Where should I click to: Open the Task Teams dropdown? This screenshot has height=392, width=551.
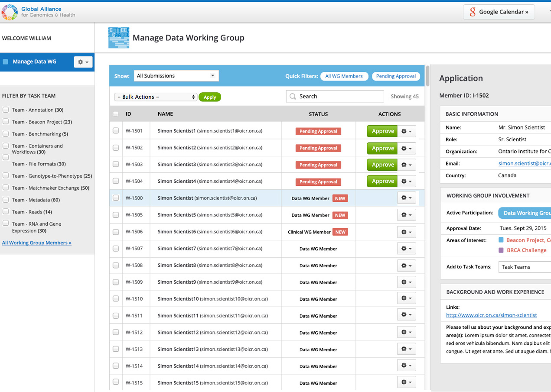tap(525, 267)
